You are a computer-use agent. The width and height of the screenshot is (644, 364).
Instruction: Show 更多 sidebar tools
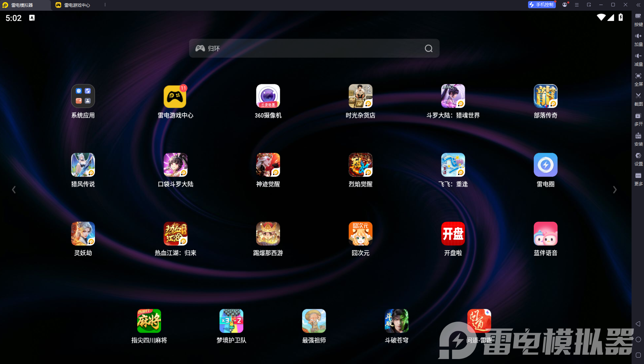coord(638,179)
